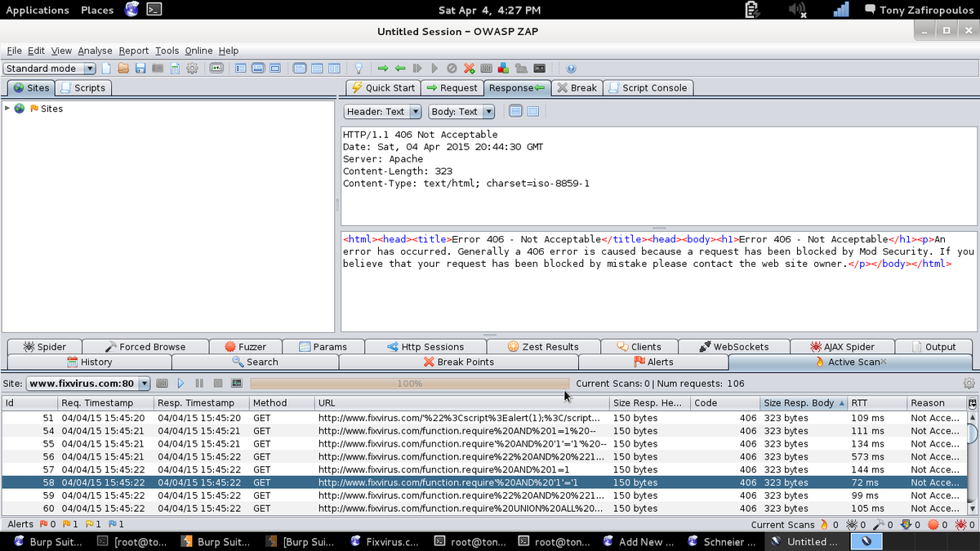Click Tony Zafiropoulos user menu
980x551 pixels.
[x=920, y=10]
